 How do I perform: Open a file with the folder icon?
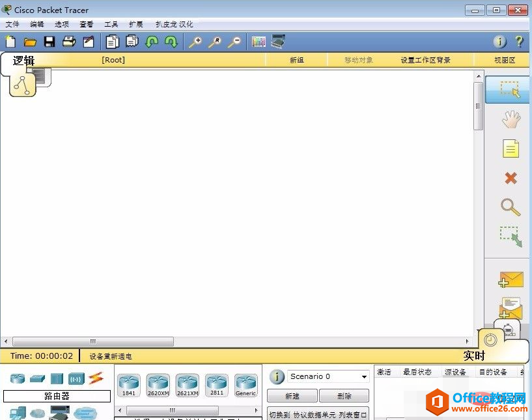tap(30, 42)
